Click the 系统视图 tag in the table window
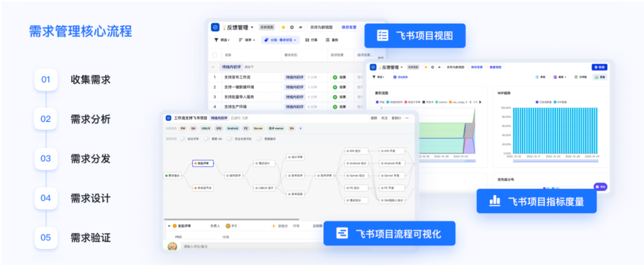This screenshot has width=644, height=266. (267, 27)
